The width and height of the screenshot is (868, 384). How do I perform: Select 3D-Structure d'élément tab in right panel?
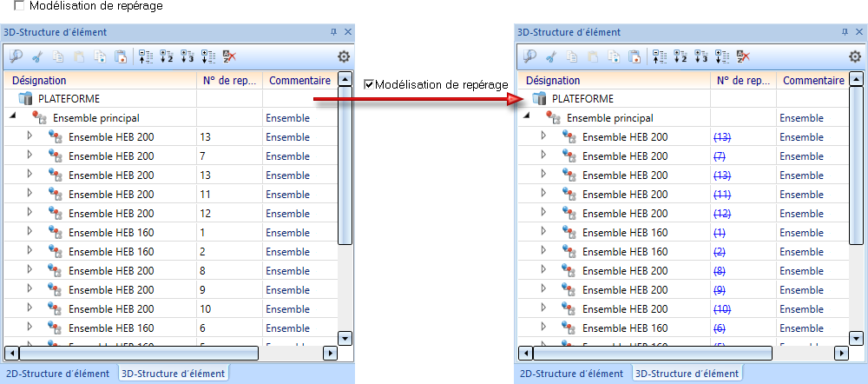[686, 374]
